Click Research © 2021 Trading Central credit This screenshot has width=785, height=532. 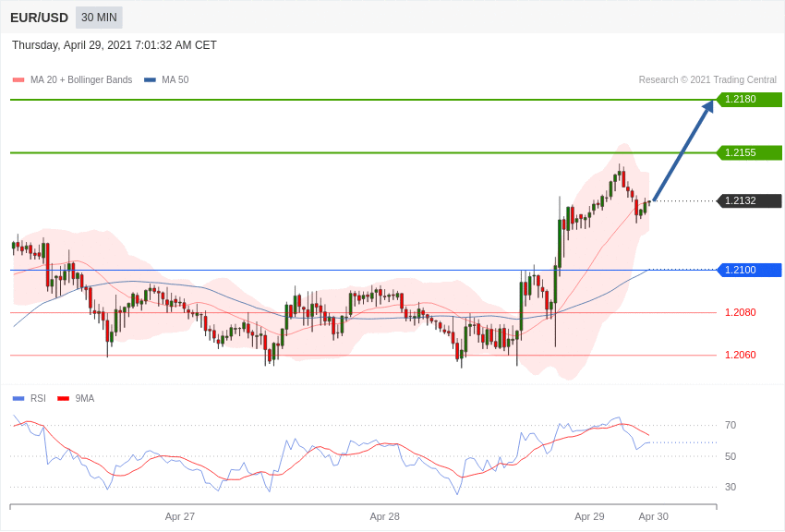707,80
